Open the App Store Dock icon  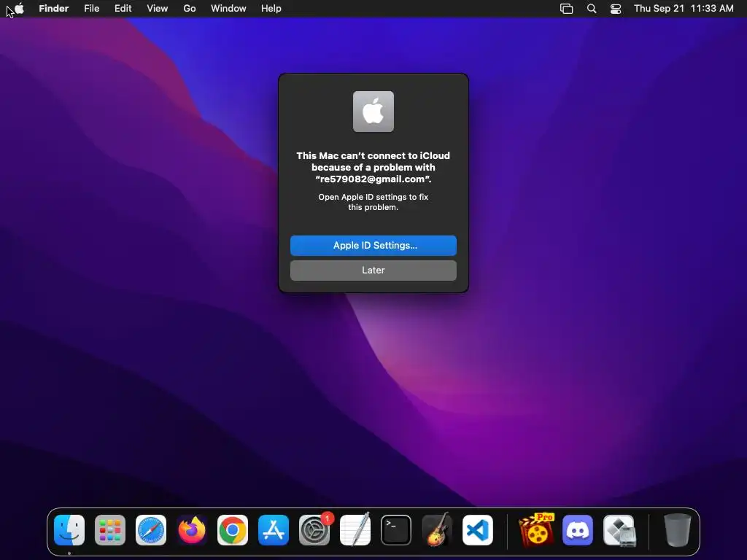click(x=274, y=530)
